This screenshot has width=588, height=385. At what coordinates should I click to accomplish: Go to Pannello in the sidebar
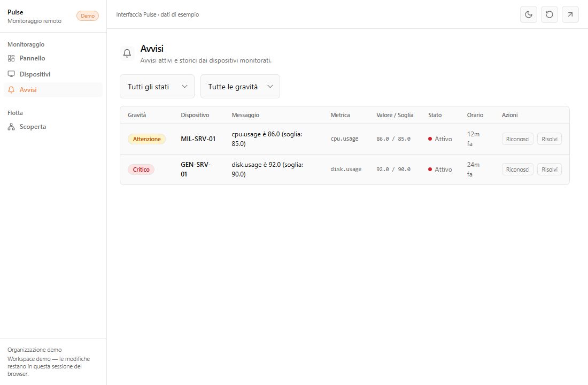pyautogui.click(x=53, y=58)
